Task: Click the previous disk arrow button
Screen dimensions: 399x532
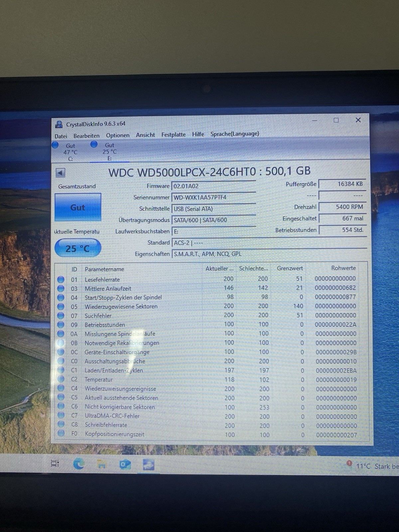Action: [60, 173]
